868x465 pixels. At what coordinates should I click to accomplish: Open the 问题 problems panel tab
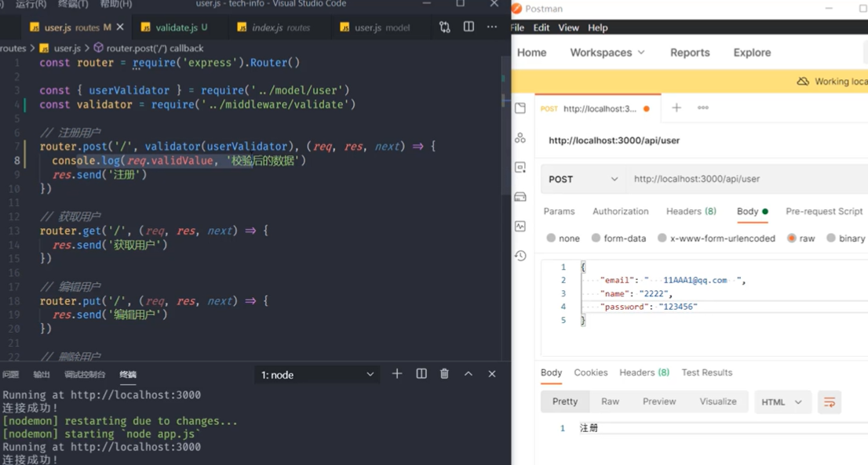point(10,374)
